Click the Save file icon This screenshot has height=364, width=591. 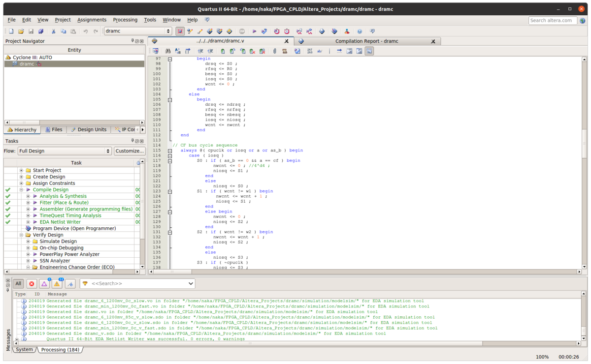31,31
